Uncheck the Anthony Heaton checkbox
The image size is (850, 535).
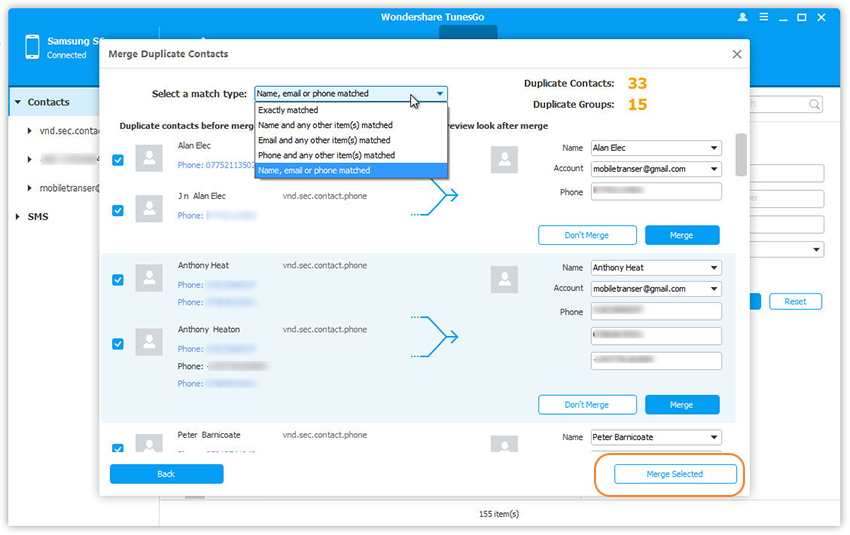coord(118,344)
